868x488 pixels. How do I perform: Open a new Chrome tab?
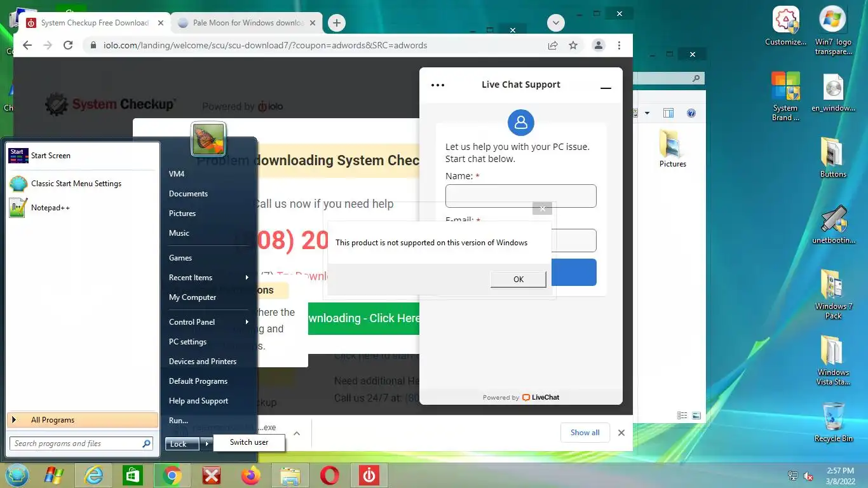click(337, 23)
